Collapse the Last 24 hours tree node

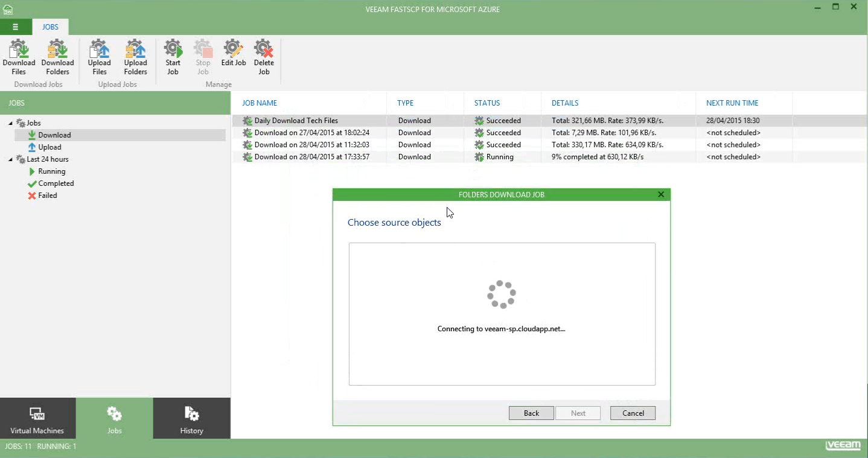tap(10, 159)
